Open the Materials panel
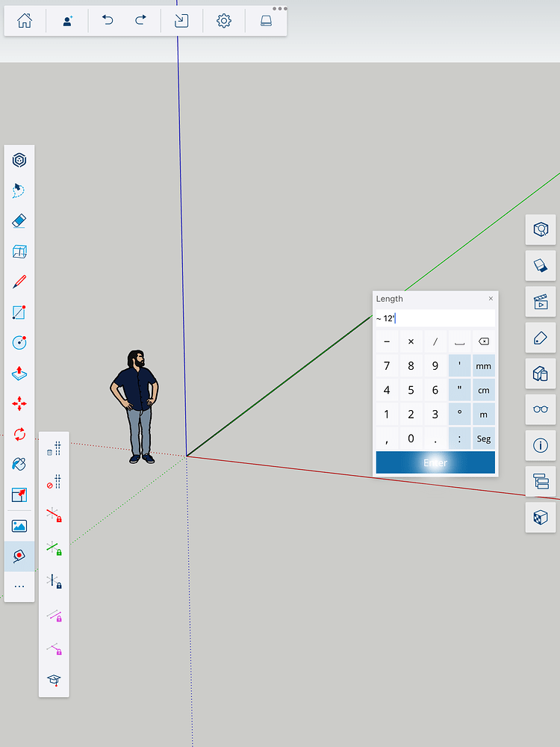 click(x=541, y=265)
